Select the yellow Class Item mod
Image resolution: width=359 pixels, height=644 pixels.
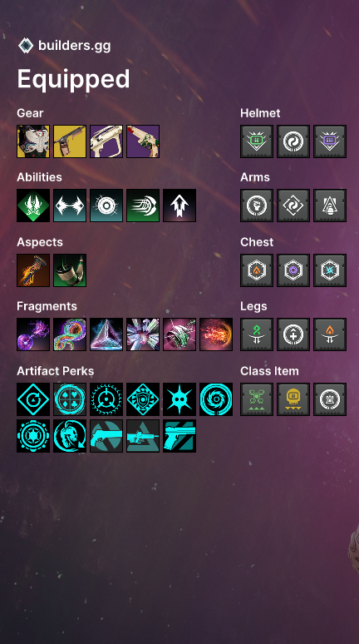[293, 399]
